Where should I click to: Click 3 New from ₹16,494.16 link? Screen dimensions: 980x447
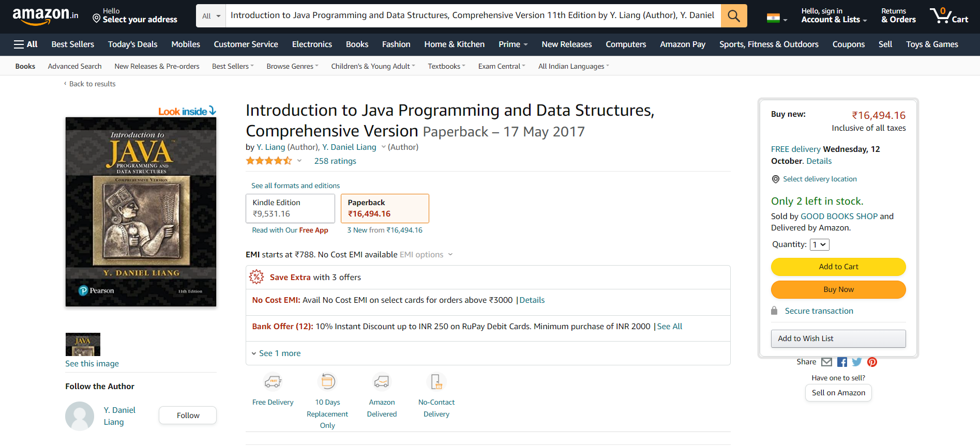(385, 230)
